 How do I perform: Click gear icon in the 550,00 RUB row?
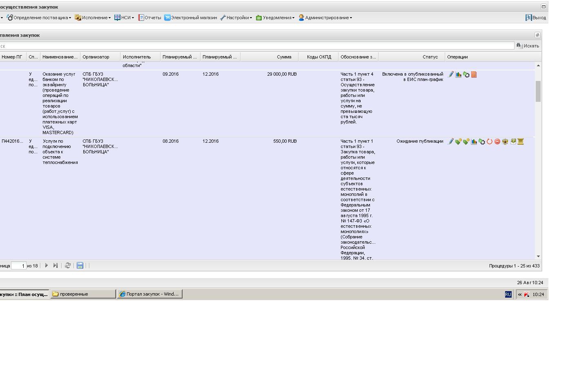482,141
